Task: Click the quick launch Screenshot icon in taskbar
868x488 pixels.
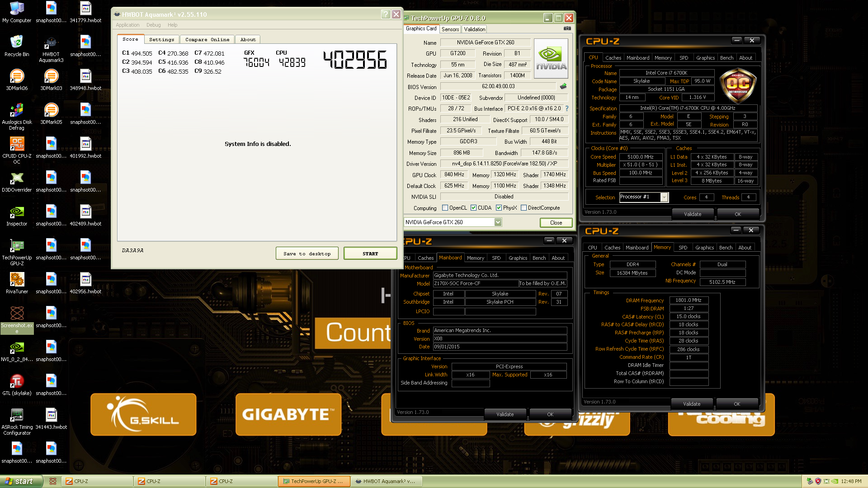Action: [52, 481]
